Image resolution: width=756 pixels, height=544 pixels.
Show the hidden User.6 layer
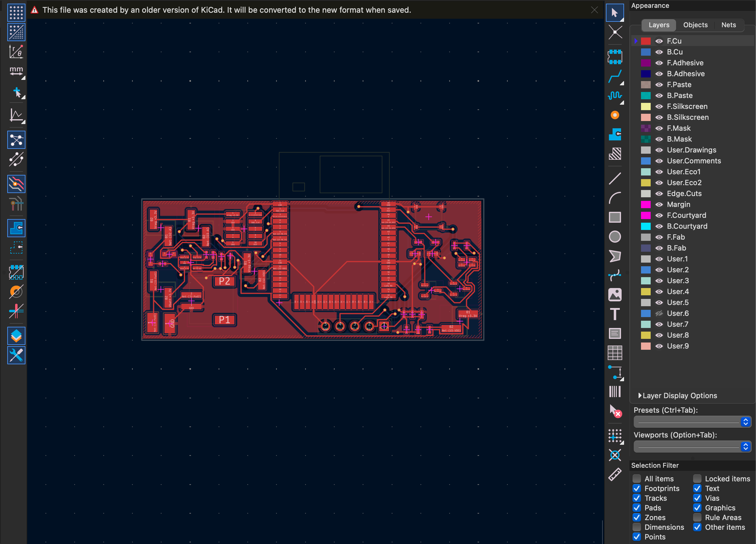click(659, 313)
